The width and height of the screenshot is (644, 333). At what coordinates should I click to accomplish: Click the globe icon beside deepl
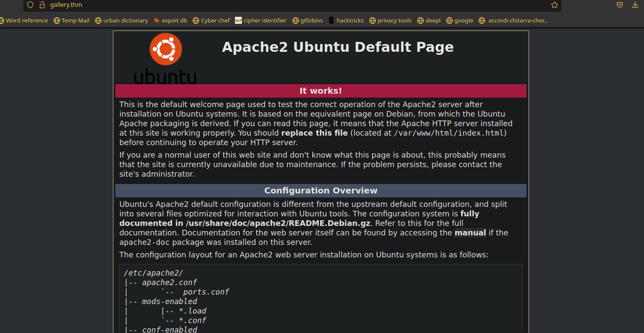(x=420, y=20)
